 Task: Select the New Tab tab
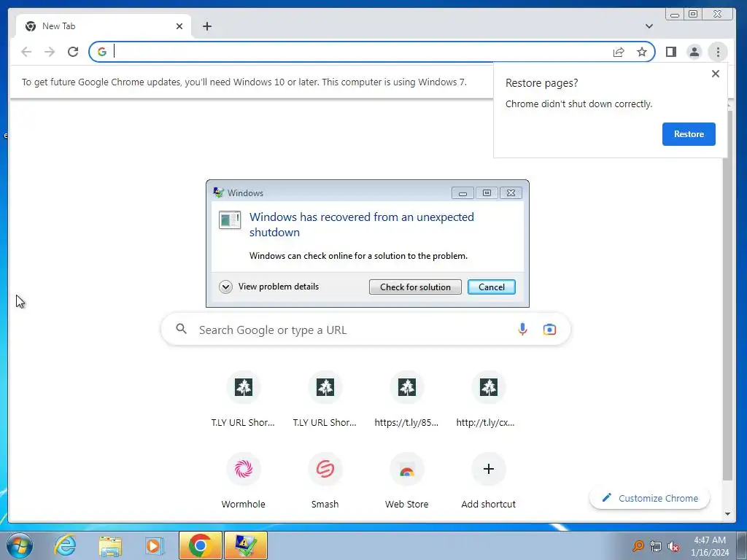[104, 26]
